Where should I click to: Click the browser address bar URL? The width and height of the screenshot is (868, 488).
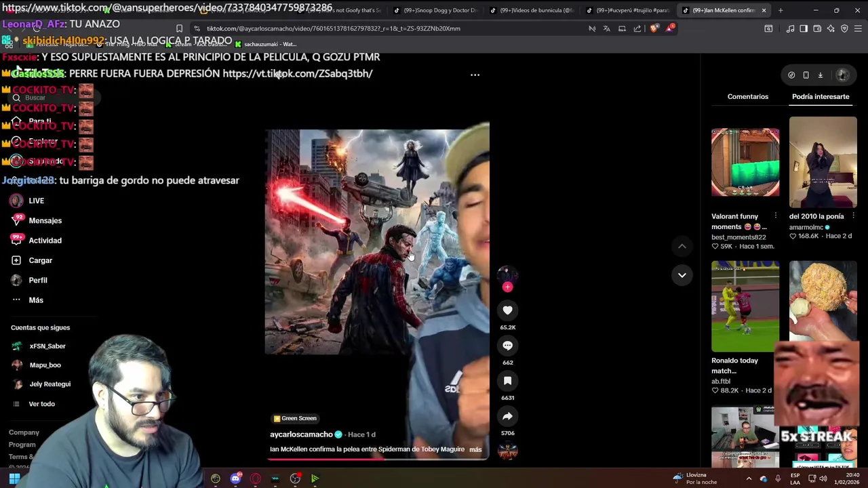tap(333, 28)
